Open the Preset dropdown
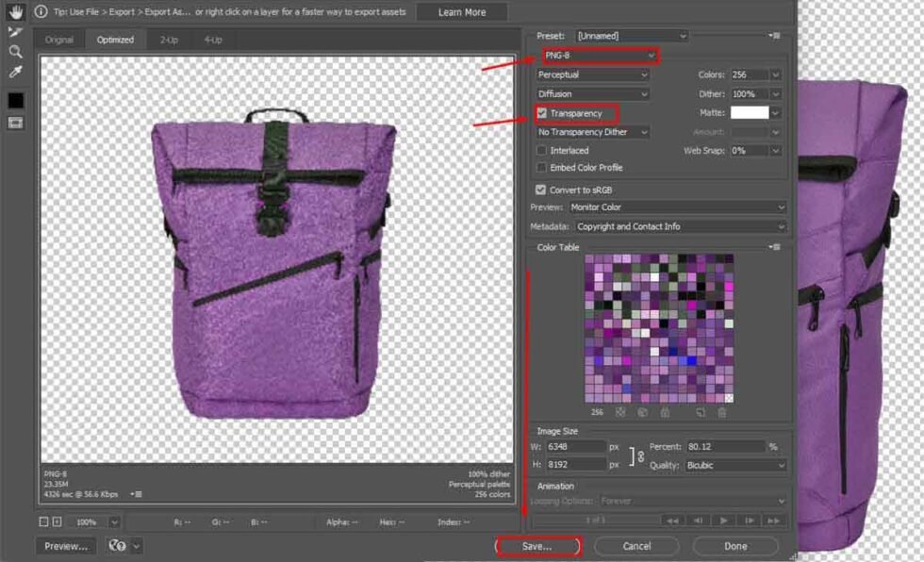 631,36
